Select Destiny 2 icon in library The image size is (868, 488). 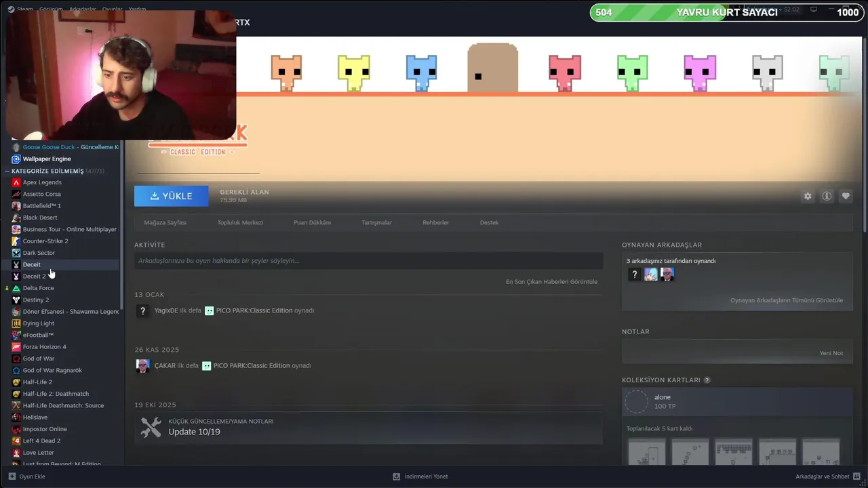pyautogui.click(x=16, y=300)
